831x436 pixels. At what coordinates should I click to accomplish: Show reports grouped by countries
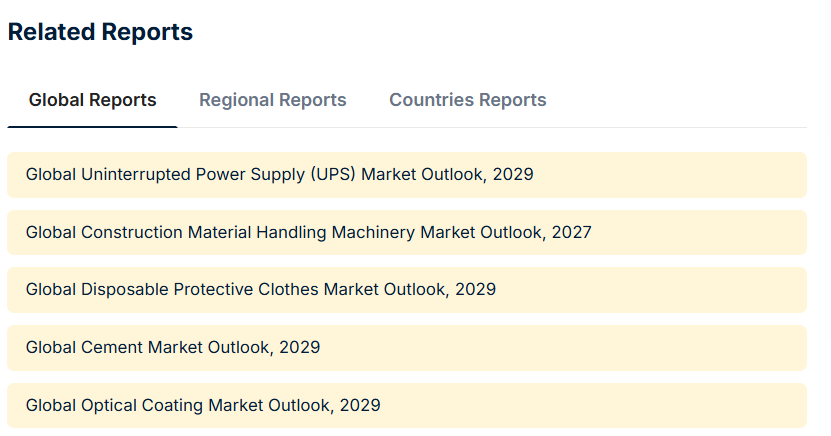point(467,100)
